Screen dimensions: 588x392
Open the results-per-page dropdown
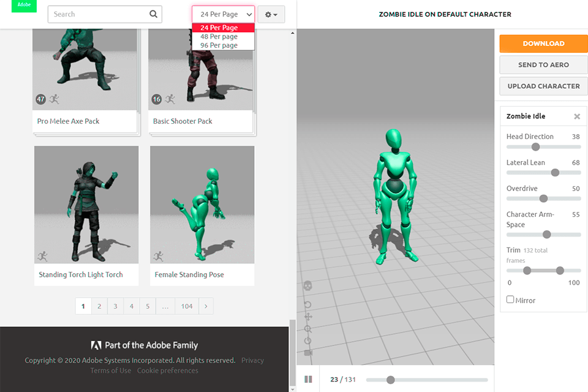click(222, 13)
